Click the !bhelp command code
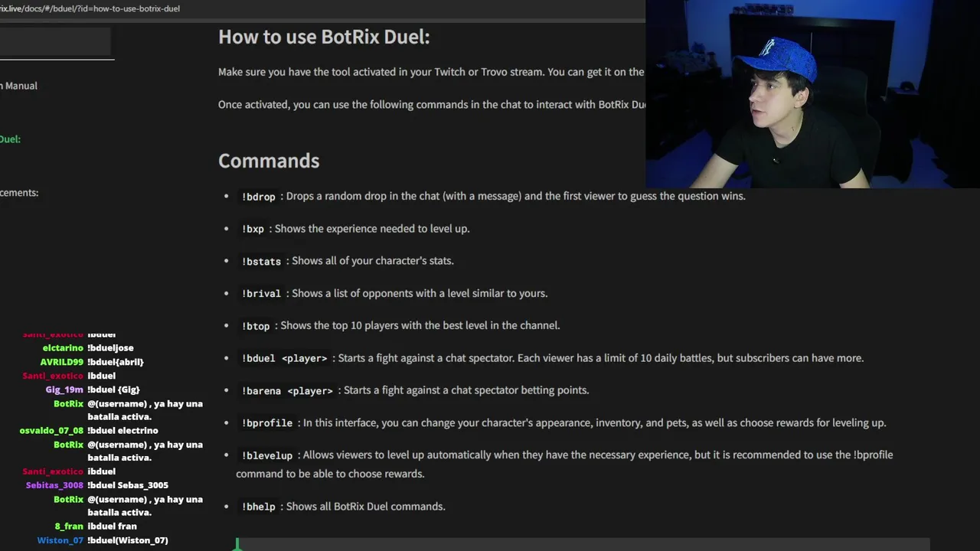This screenshot has width=980, height=551. (x=258, y=507)
